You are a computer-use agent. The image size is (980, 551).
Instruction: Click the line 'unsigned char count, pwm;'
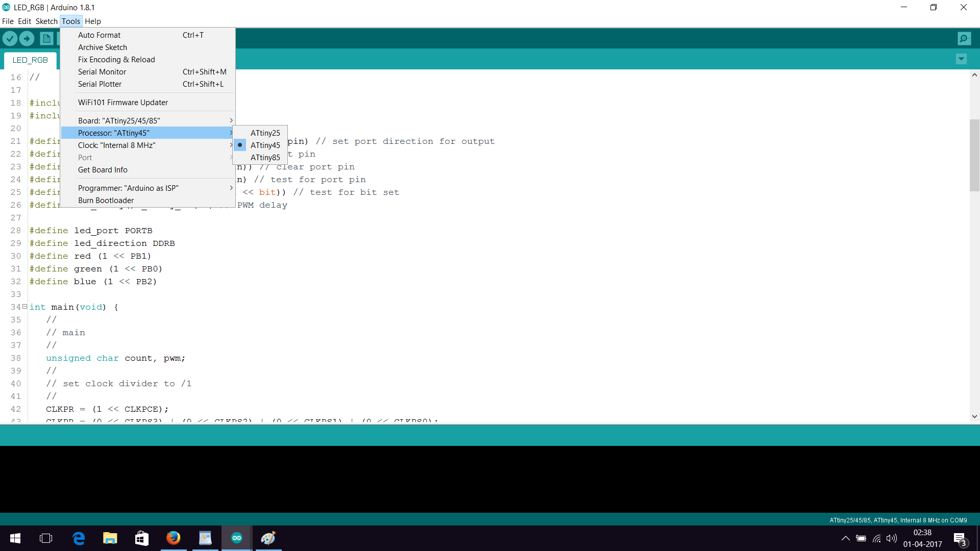[x=115, y=358]
